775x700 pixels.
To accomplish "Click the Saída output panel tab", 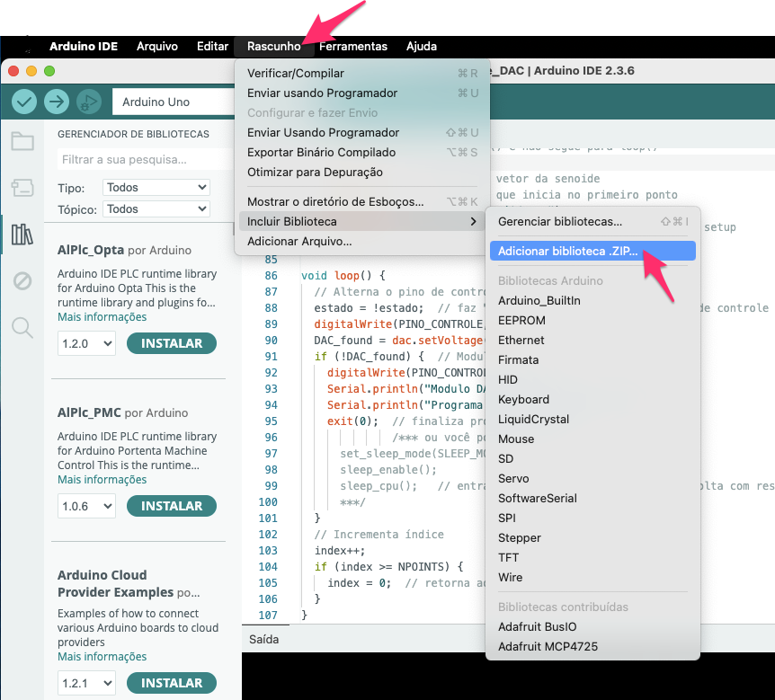I will click(x=264, y=639).
